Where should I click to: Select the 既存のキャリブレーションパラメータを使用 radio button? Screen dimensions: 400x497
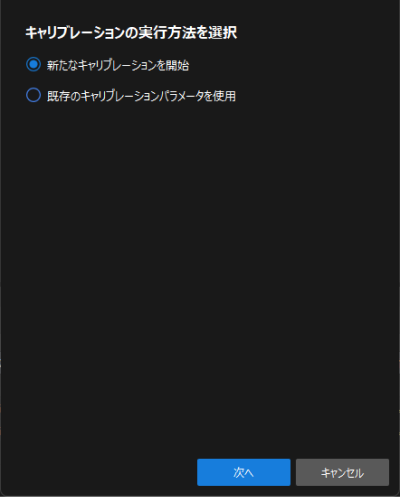[33, 95]
